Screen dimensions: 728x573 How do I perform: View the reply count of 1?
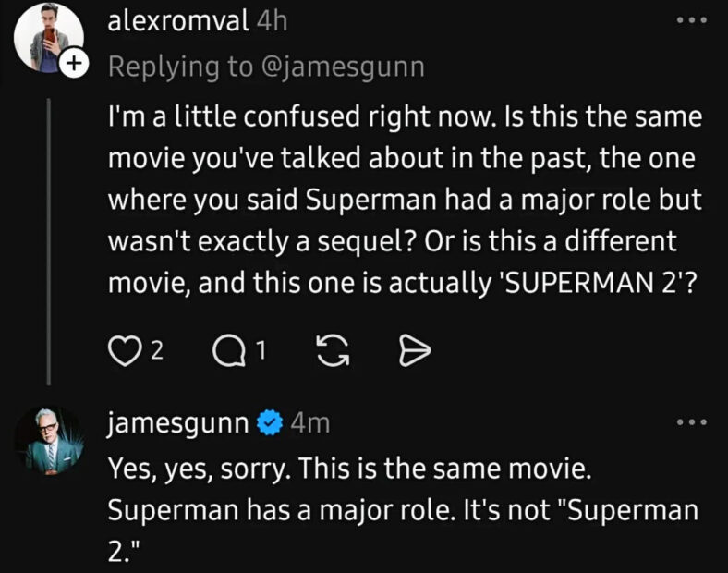pos(261,350)
